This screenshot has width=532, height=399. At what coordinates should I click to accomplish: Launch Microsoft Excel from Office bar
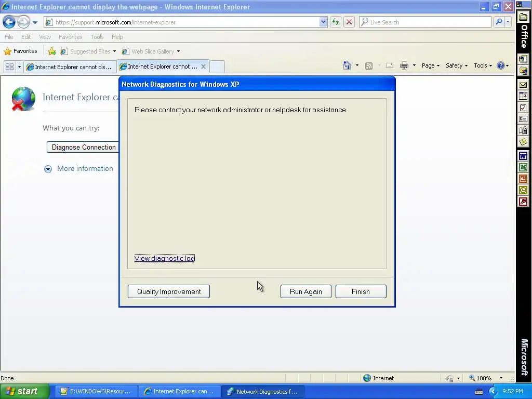click(523, 168)
